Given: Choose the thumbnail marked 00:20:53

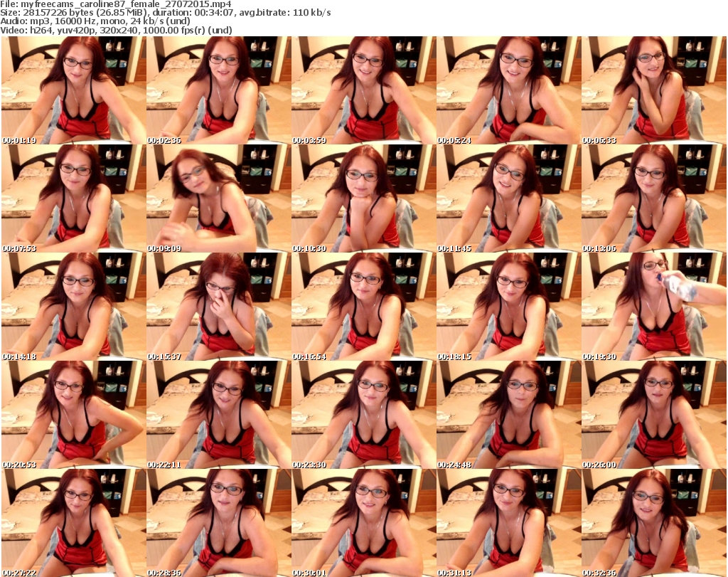Looking at the screenshot, I should pyautogui.click(x=73, y=415).
